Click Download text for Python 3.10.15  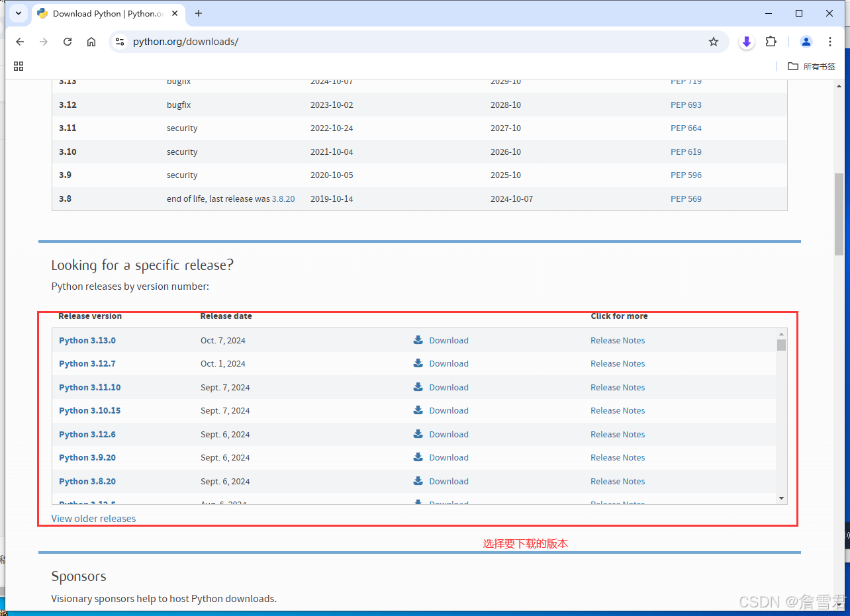pyautogui.click(x=449, y=411)
